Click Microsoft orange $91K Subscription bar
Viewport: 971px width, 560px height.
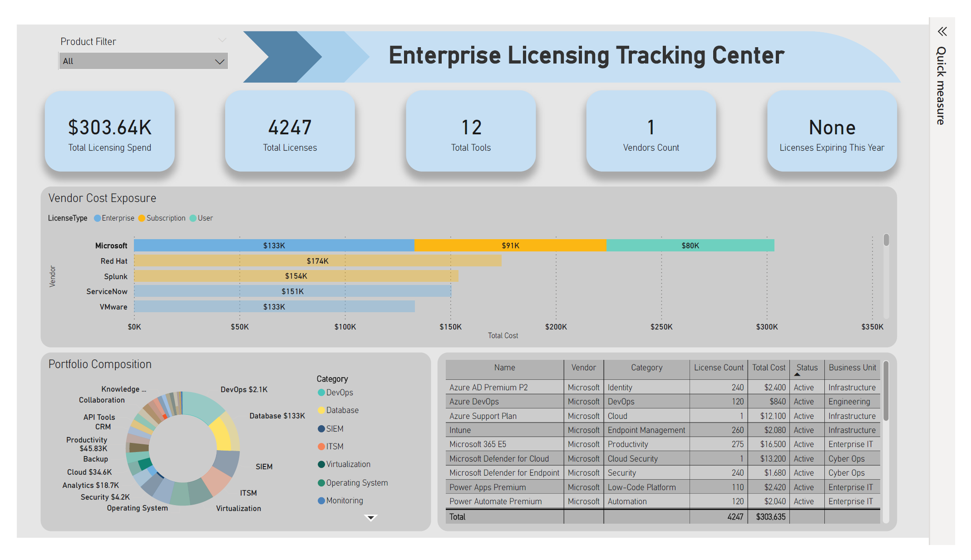coord(510,246)
